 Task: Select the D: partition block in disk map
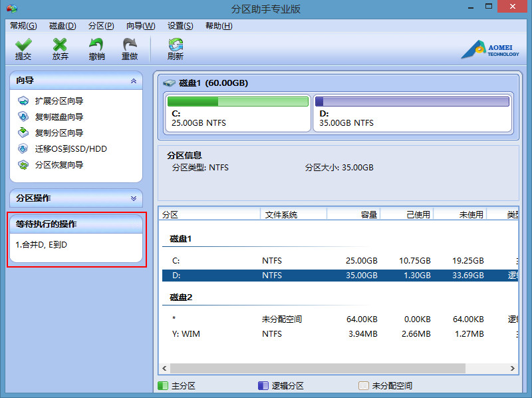[412, 113]
